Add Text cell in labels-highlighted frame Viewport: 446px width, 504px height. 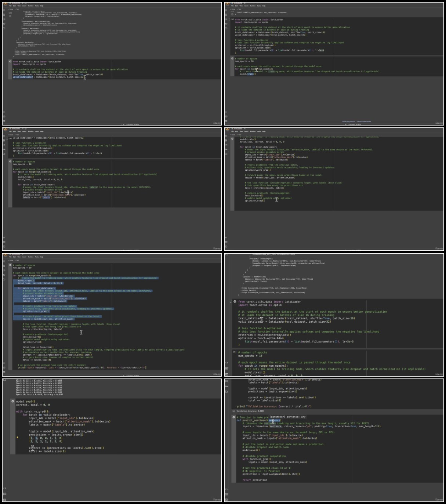pyautogui.click(x=17, y=135)
